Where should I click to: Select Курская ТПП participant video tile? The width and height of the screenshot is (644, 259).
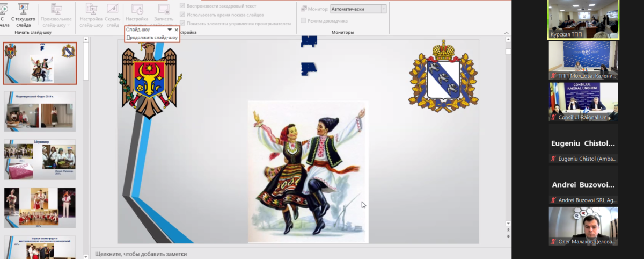pos(583,19)
